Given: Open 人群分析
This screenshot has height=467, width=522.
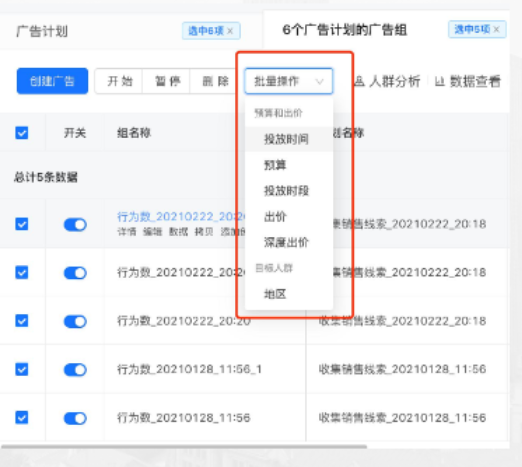Looking at the screenshot, I should 387,81.
